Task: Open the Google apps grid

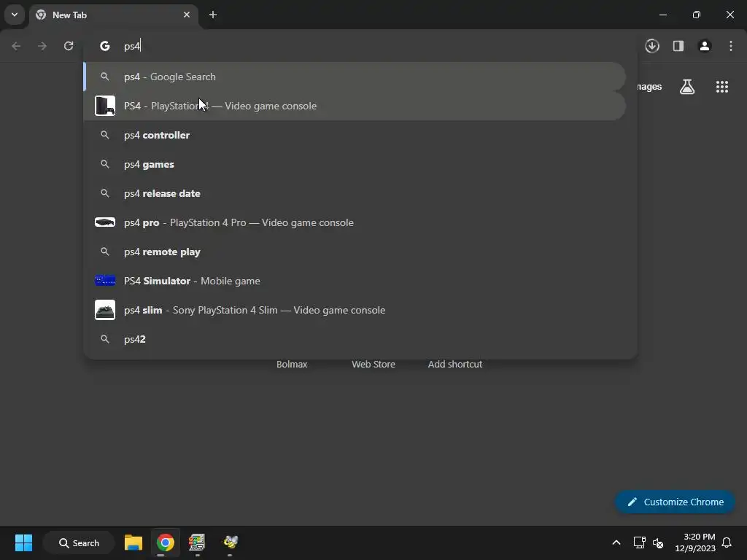Action: tap(722, 87)
